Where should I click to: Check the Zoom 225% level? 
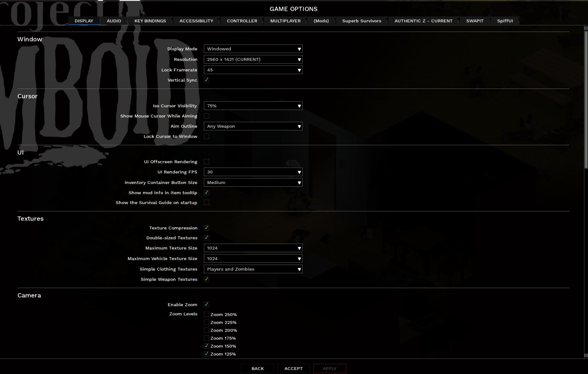coord(207,322)
